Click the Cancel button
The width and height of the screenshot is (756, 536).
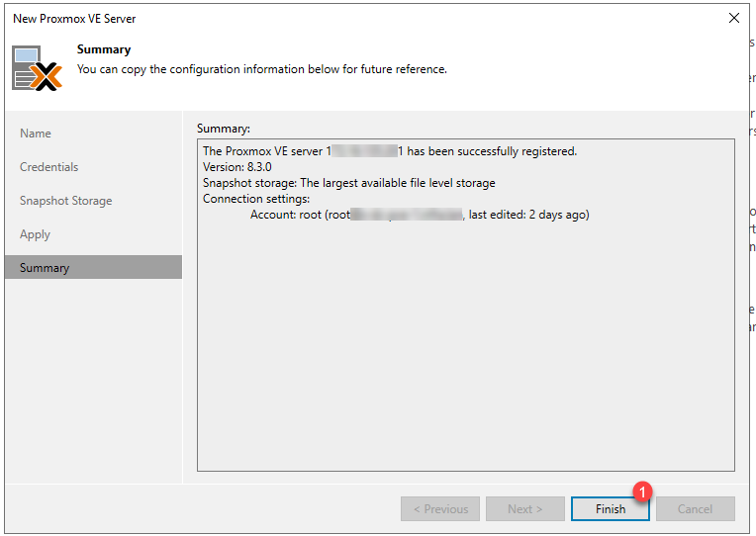[x=695, y=508]
